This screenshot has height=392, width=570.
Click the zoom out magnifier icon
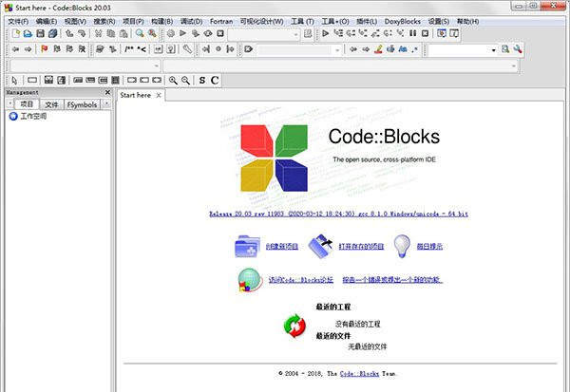pos(186,81)
